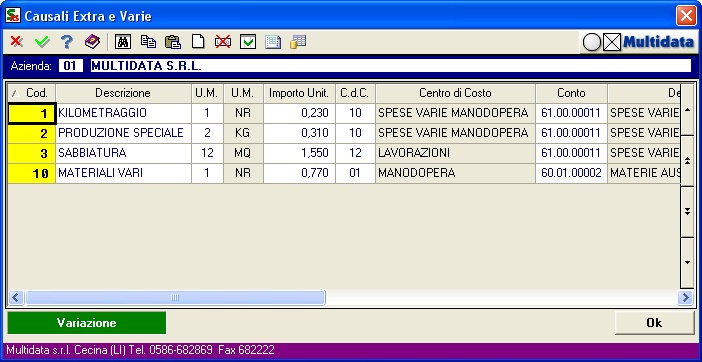Click the binoculars search icon
Image resolution: width=702 pixels, height=362 pixels.
[x=123, y=42]
